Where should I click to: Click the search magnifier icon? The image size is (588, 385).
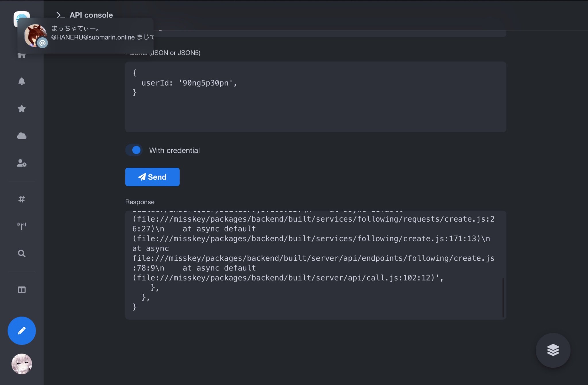pyautogui.click(x=22, y=254)
